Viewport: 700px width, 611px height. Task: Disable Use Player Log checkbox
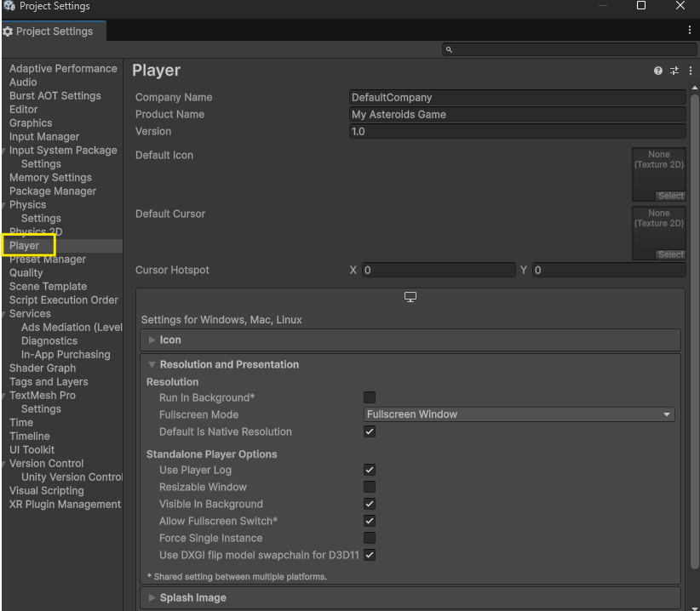point(370,470)
